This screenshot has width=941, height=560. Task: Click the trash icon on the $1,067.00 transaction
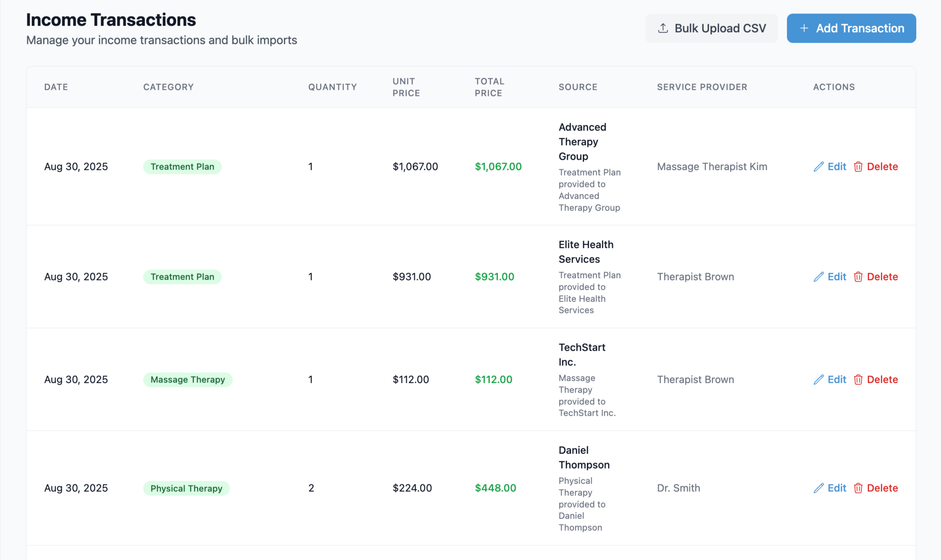[858, 167]
